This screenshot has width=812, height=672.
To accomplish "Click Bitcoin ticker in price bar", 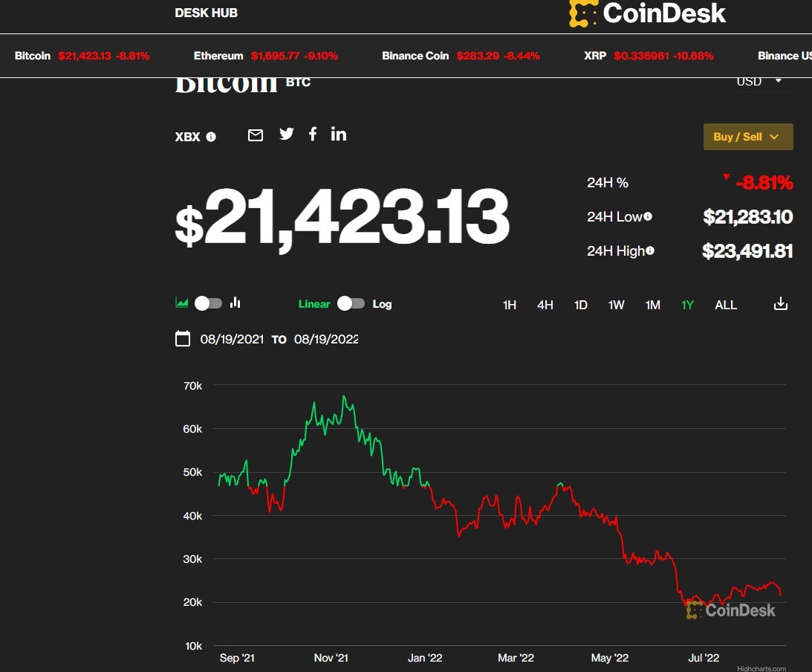I will click(x=82, y=56).
